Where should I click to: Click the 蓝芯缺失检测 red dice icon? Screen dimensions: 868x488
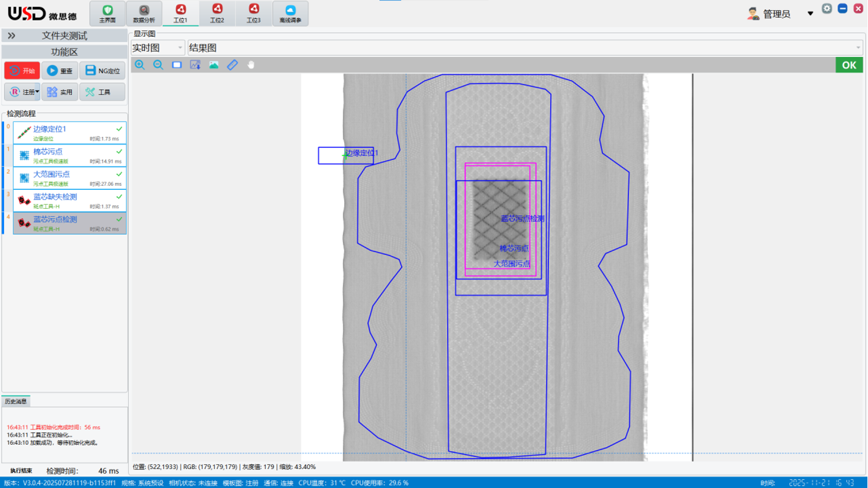(x=24, y=200)
